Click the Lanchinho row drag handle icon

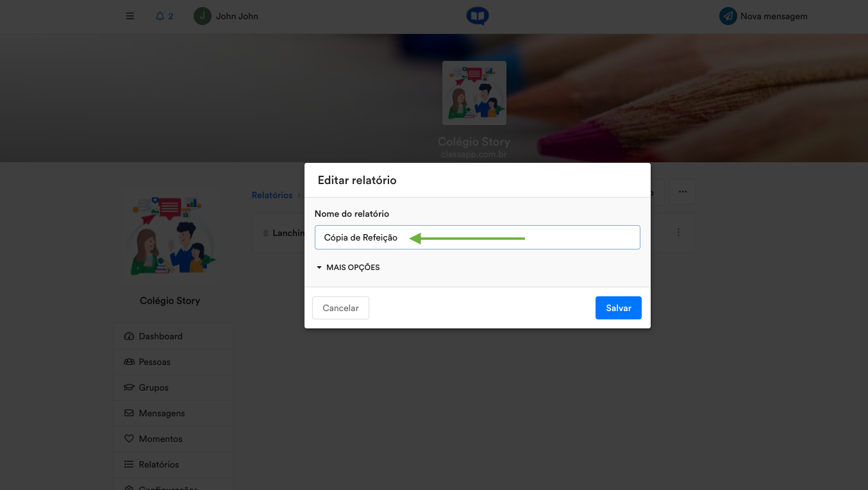coord(265,233)
